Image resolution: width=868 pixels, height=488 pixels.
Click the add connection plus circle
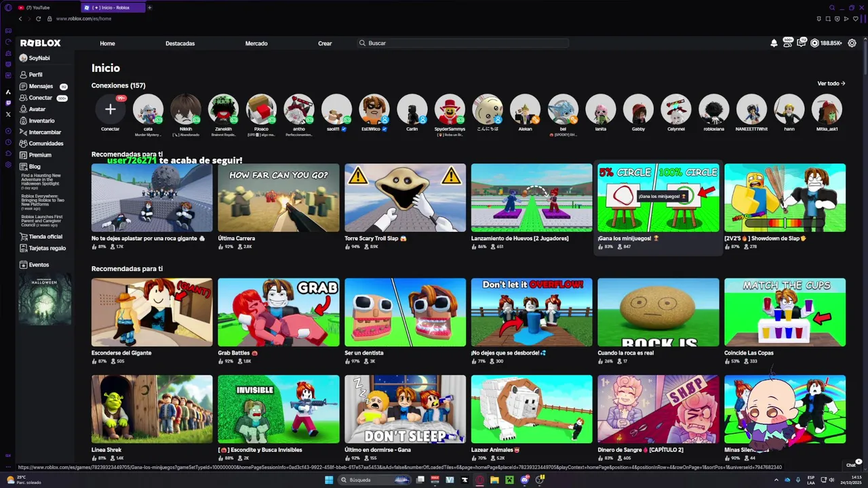[x=110, y=109]
